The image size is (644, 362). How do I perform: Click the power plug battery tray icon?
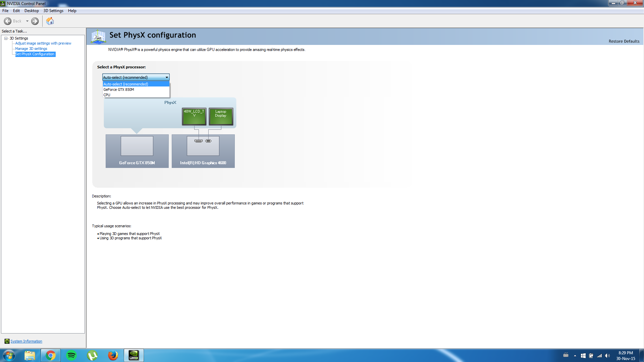(591, 356)
